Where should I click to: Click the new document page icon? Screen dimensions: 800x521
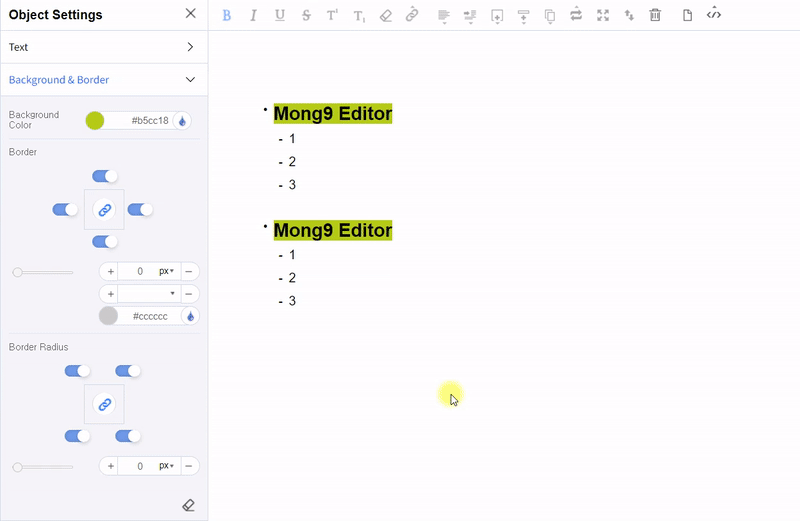coord(687,15)
